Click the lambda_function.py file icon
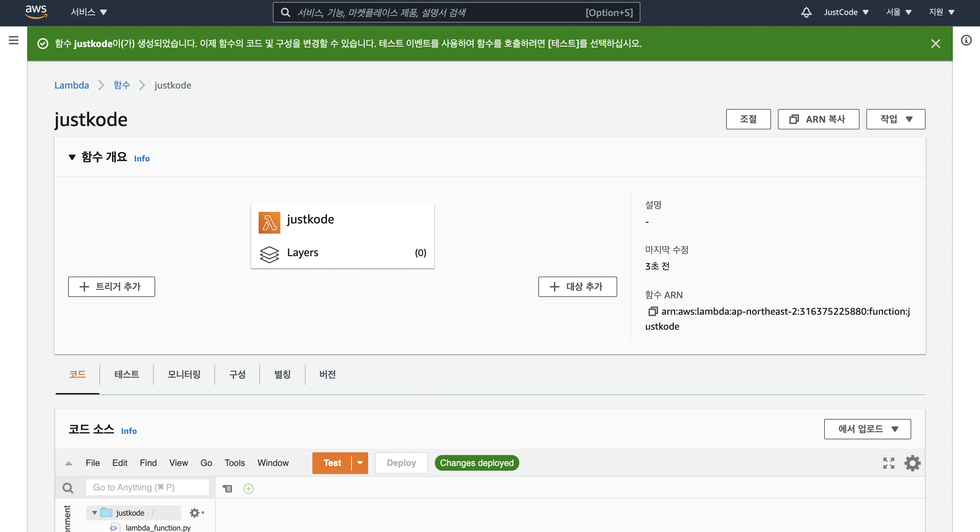This screenshot has width=980, height=532. 115,528
